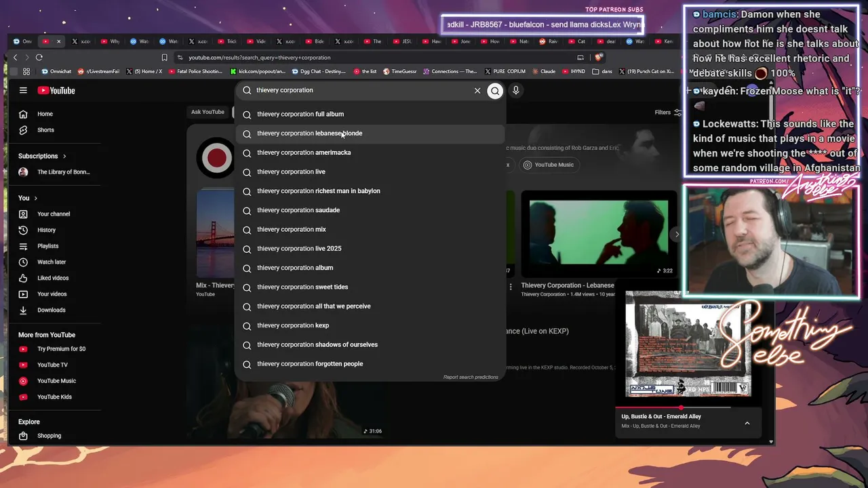This screenshot has height=488, width=868.
Task: Select suggestion 'thievery corporation live 2025'
Action: point(370,249)
